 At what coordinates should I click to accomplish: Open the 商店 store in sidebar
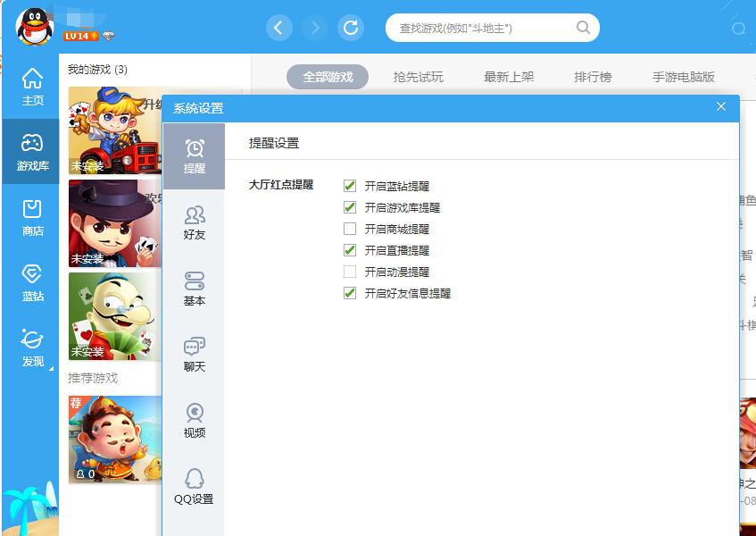(32, 218)
